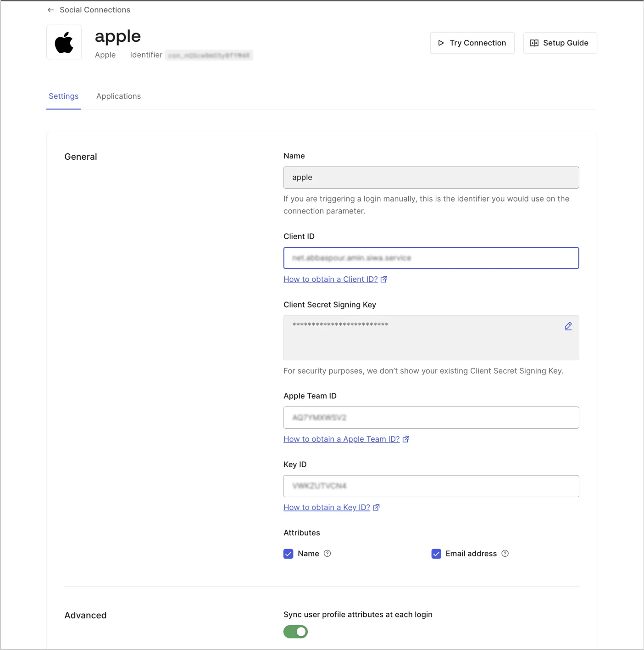Open the Setup Guide

pyautogui.click(x=560, y=43)
